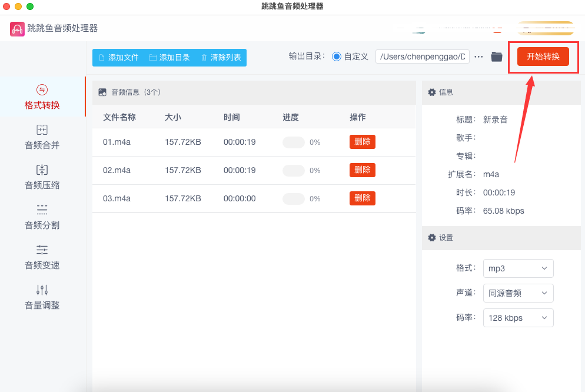585x392 pixels.
Task: Select the 03.m4a file row
Action: [x=117, y=199]
